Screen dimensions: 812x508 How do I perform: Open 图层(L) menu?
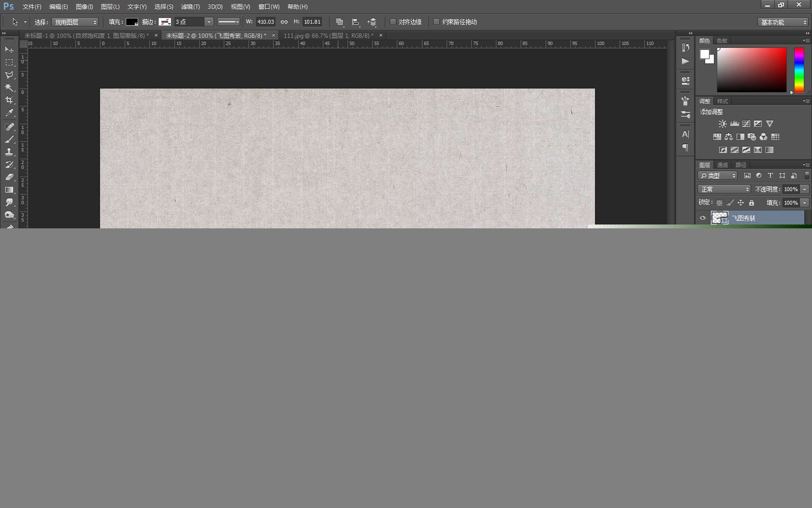pyautogui.click(x=110, y=7)
